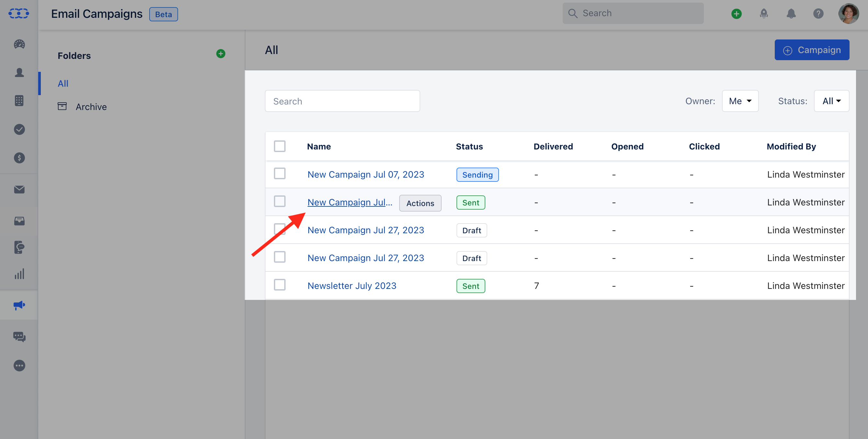Open the Actions menu on Sent campaign
The height and width of the screenshot is (439, 868).
(x=420, y=203)
